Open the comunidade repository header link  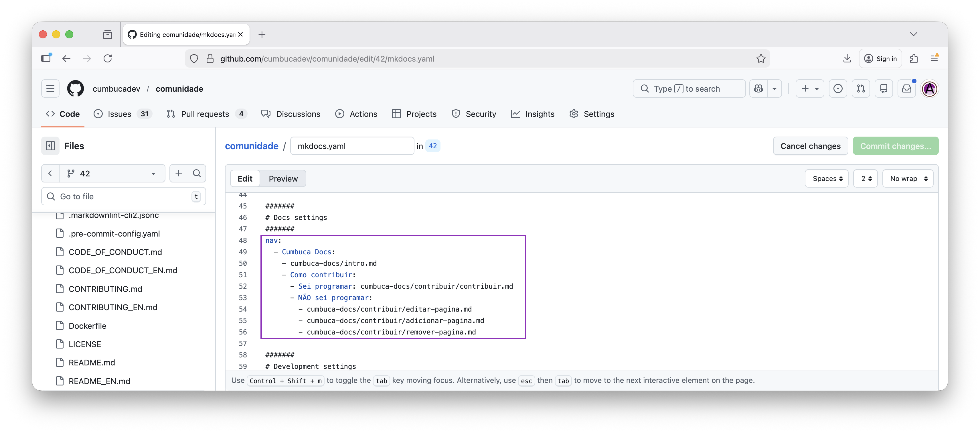pos(179,89)
